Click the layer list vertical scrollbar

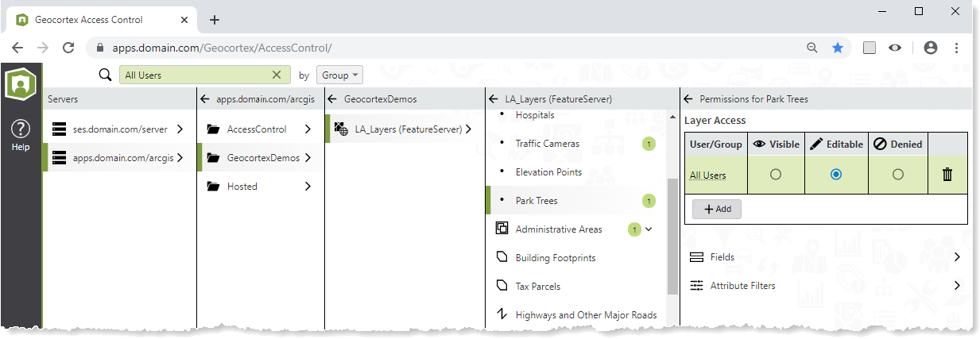(x=672, y=236)
